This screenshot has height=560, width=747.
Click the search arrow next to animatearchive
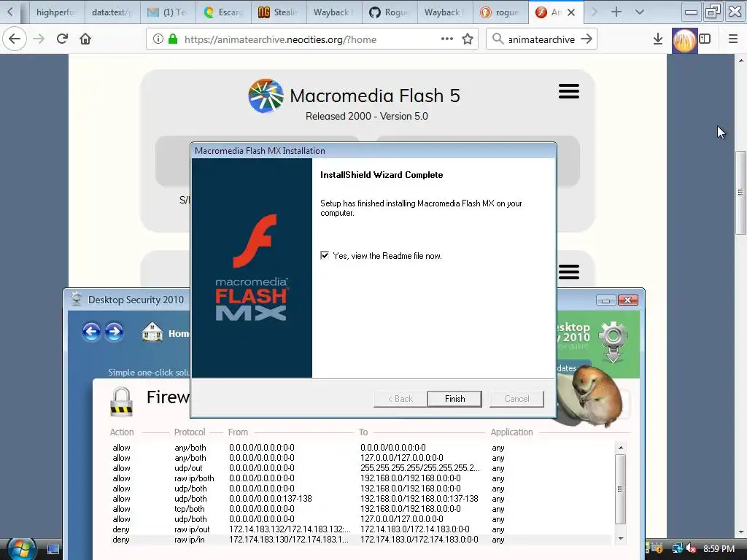point(587,39)
